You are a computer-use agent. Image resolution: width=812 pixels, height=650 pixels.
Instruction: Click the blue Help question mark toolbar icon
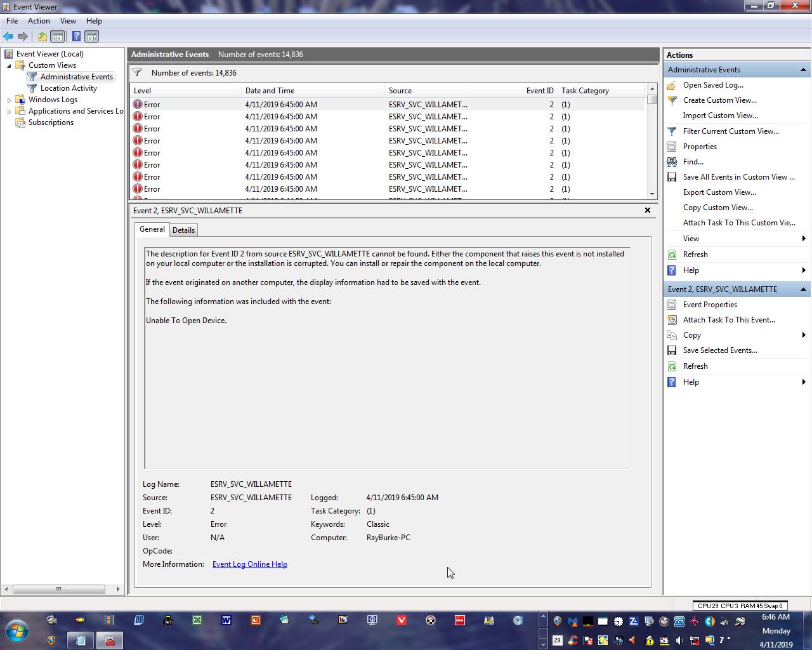pyautogui.click(x=76, y=37)
